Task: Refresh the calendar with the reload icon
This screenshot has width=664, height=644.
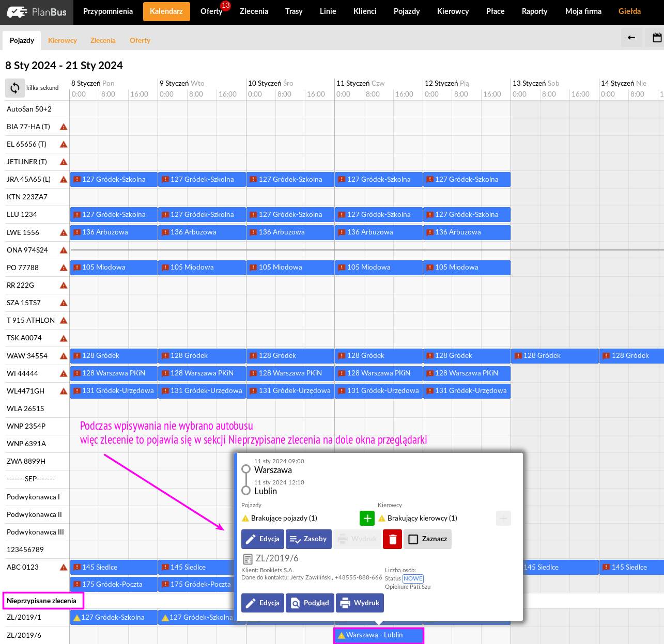Action: 15,88
